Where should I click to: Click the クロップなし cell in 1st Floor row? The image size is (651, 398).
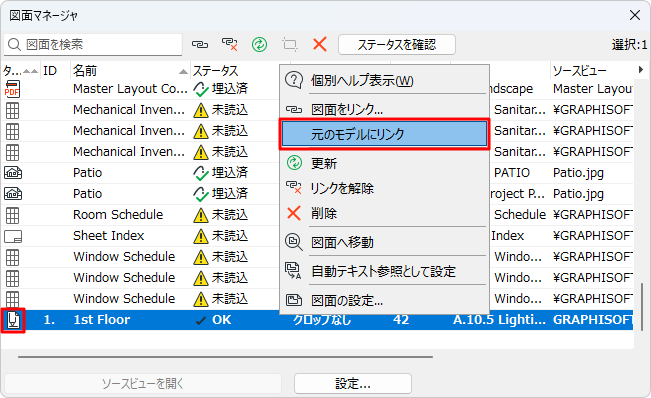point(322,320)
